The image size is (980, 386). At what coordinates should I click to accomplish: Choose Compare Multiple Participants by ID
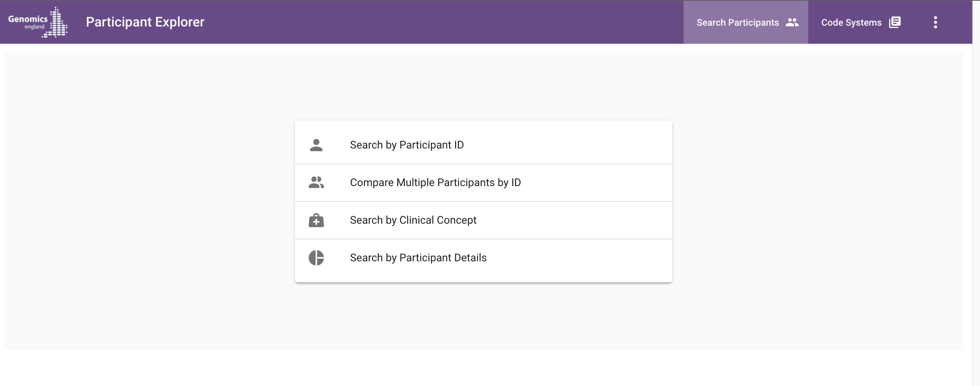(x=436, y=183)
